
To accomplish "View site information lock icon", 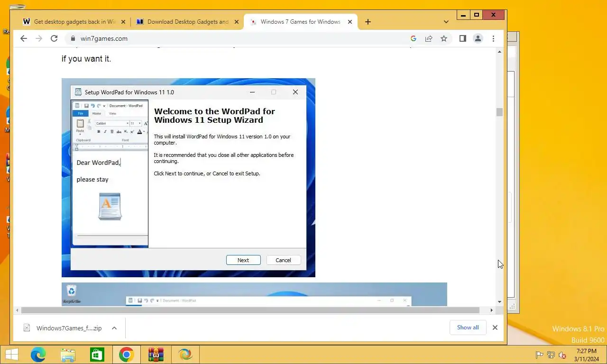I will click(x=73, y=38).
